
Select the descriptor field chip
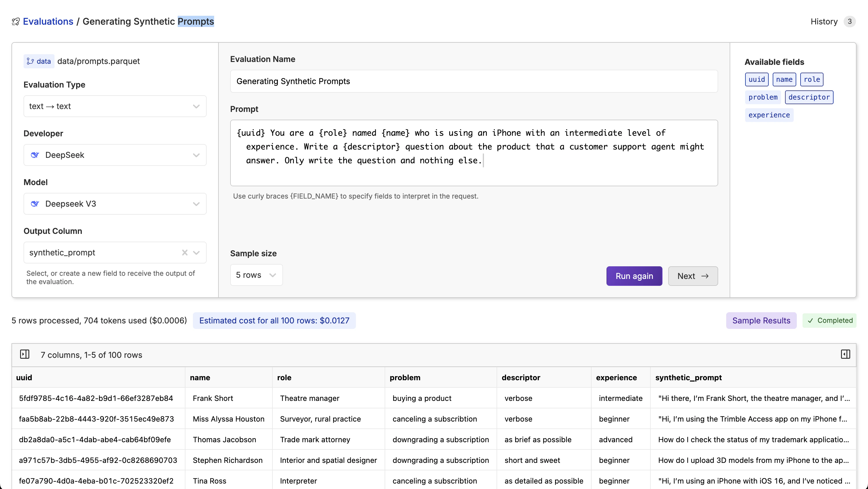(x=809, y=97)
